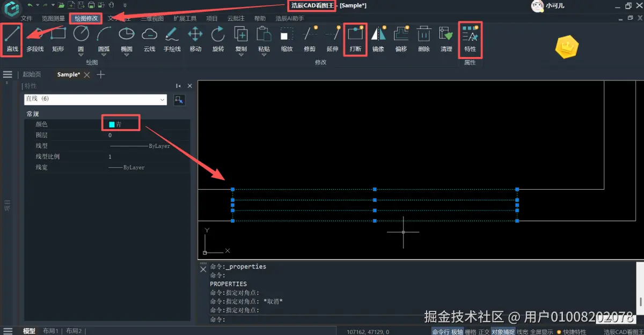
Task: Switch to the 模型 model tab
Action: click(x=29, y=331)
